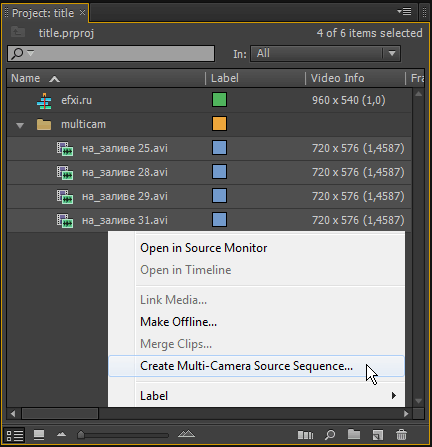Click the zoom in mountains icon
This screenshot has width=432, height=447.
(x=186, y=434)
